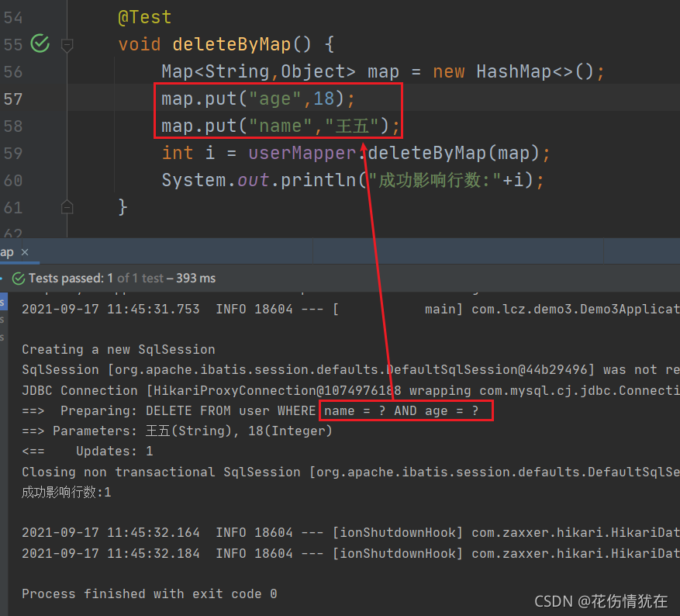Click the "age" string literal
Viewport: 680px width, 616px height.
[x=275, y=99]
